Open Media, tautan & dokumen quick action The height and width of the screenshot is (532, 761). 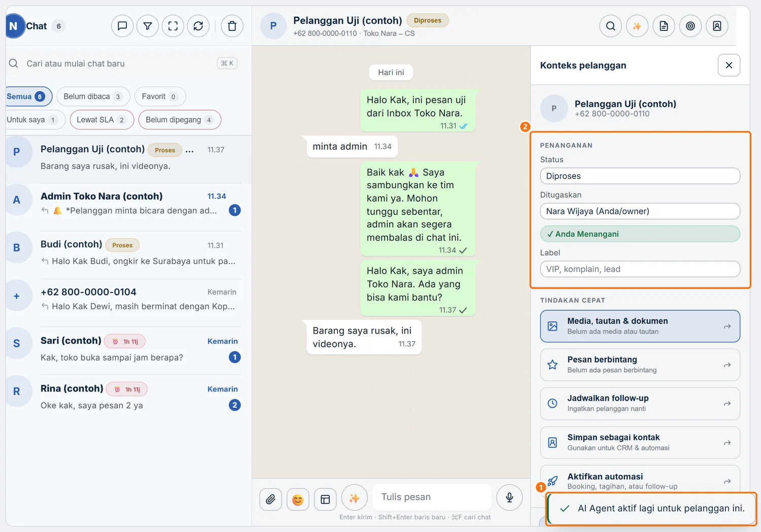click(x=640, y=326)
